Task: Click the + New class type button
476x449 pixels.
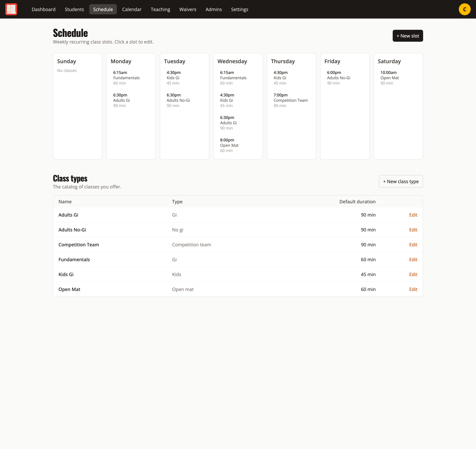Action: click(401, 181)
